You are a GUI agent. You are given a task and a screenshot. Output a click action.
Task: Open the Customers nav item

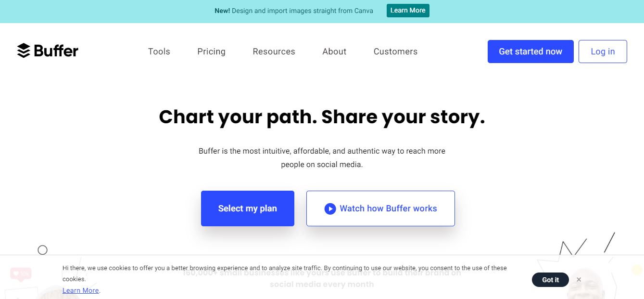395,52
